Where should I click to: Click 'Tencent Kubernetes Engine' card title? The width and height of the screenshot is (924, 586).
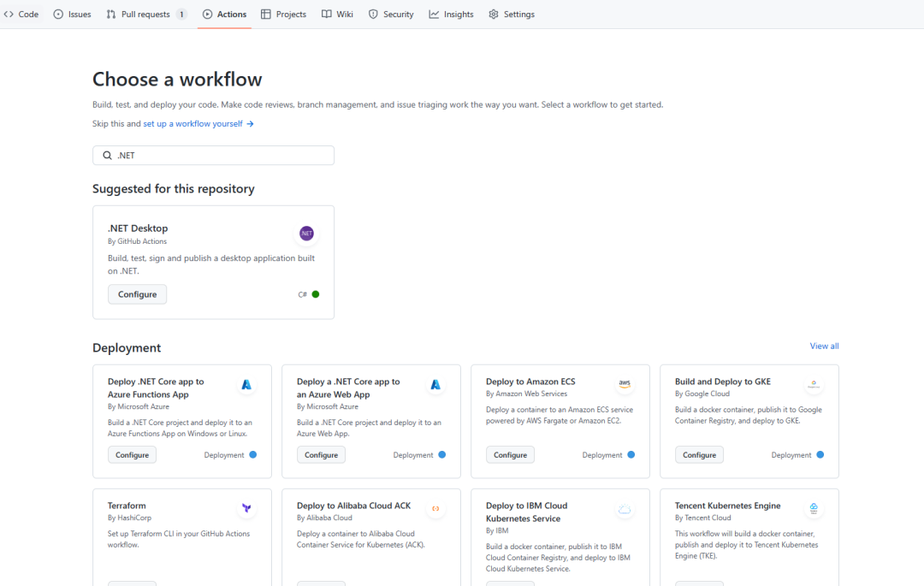(x=728, y=506)
